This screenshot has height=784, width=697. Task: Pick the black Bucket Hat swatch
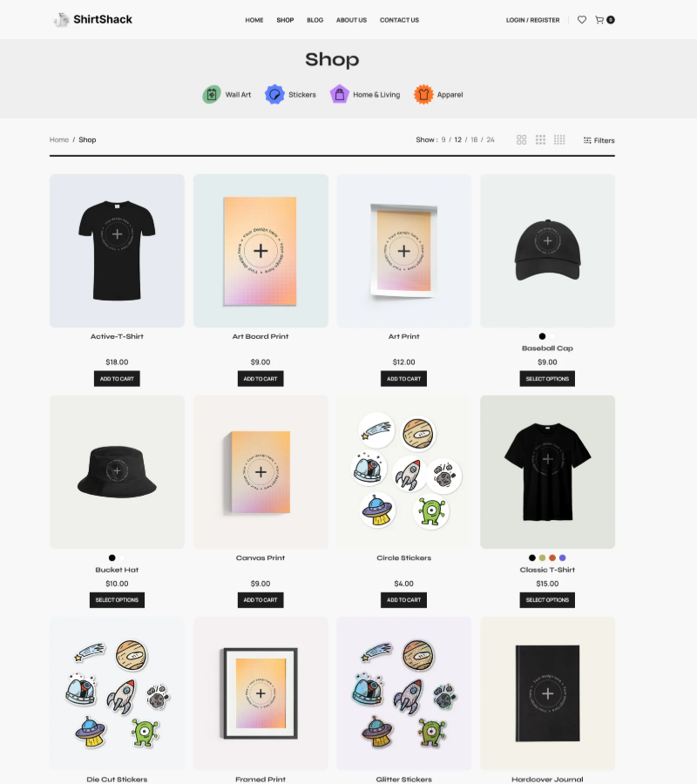(112, 558)
